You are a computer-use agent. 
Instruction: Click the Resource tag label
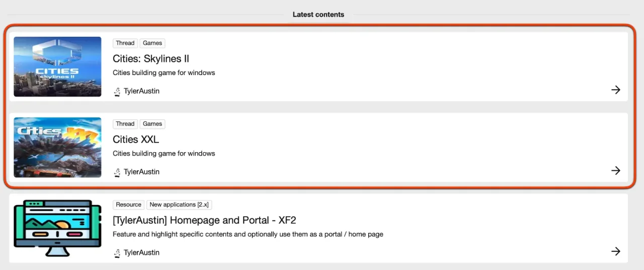(x=128, y=205)
